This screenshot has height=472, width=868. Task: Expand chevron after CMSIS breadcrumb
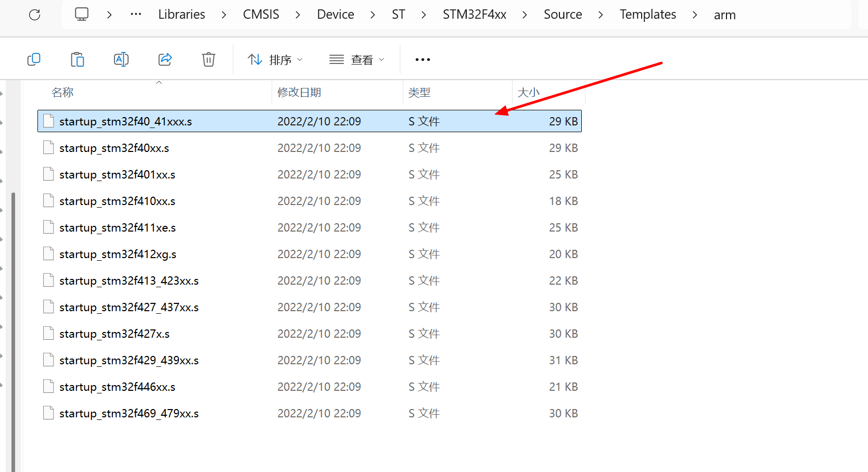click(298, 15)
